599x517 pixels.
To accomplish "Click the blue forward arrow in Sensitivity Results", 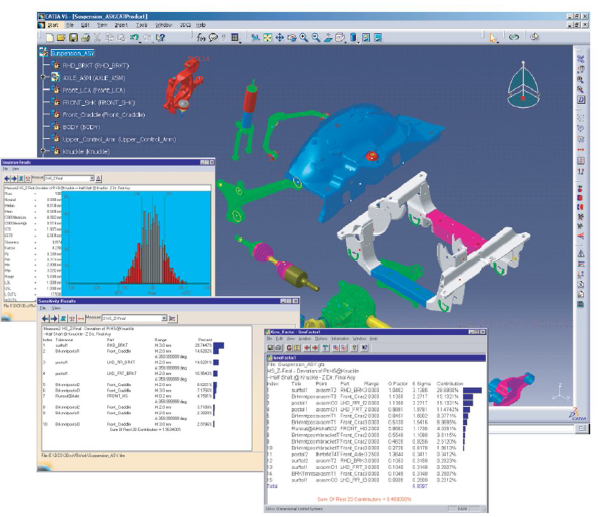I will pyautogui.click(x=54, y=318).
